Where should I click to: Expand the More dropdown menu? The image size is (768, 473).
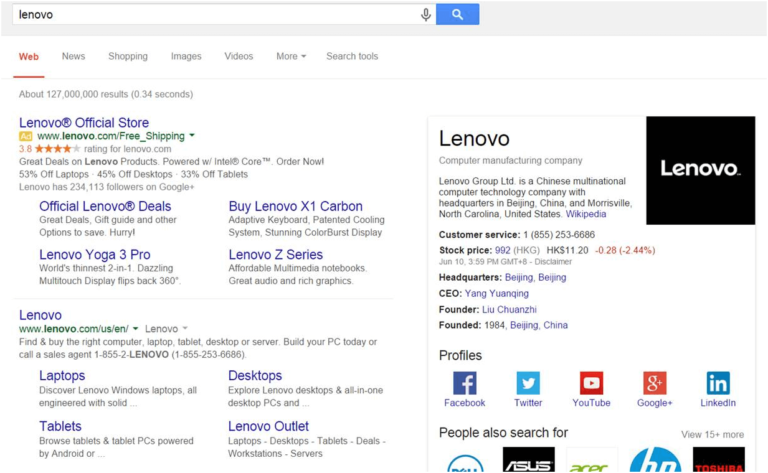click(x=291, y=56)
